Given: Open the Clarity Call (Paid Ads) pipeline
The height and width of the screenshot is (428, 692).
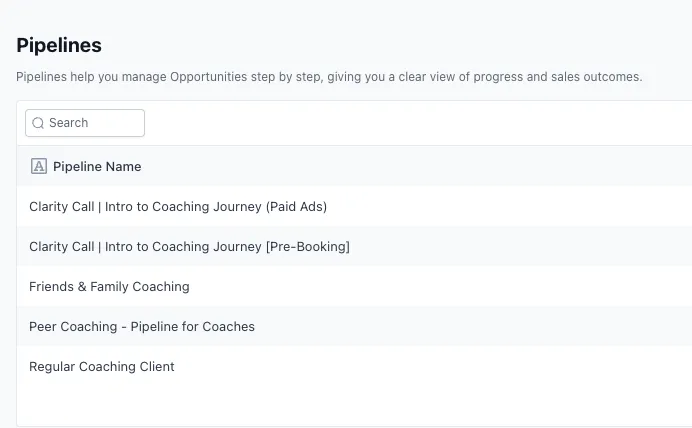Looking at the screenshot, I should [178, 207].
